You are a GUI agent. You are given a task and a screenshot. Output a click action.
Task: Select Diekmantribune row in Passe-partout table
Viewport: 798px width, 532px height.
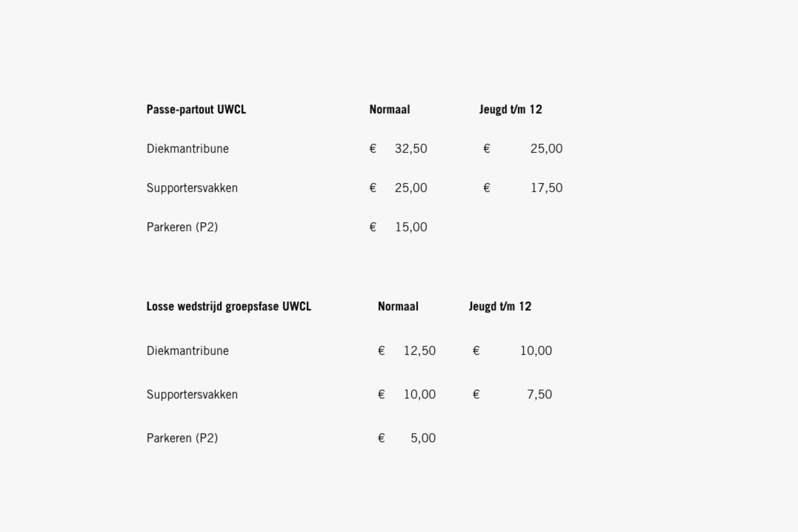tap(355, 149)
